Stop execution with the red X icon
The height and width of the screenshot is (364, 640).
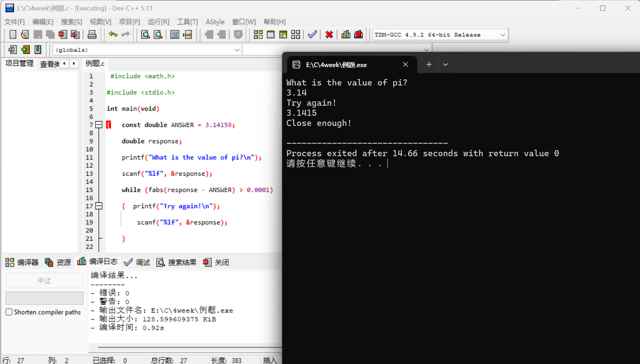pos(329,35)
